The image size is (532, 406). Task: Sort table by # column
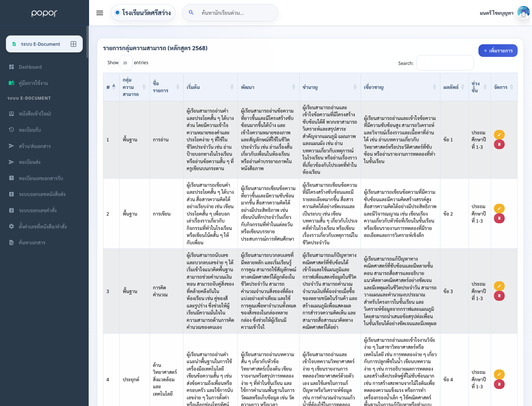111,87
